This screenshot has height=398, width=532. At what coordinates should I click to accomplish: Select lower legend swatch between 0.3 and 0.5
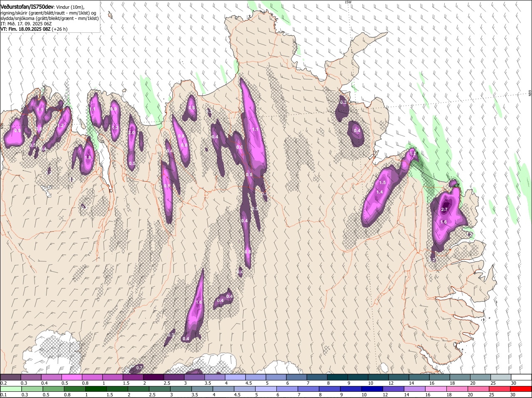(x=32, y=389)
